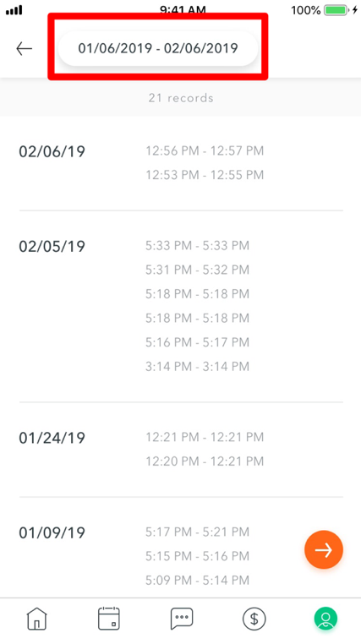361x644 pixels.
Task: Select the 12:53 PM - 12:55 PM record
Action: pyautogui.click(x=205, y=175)
